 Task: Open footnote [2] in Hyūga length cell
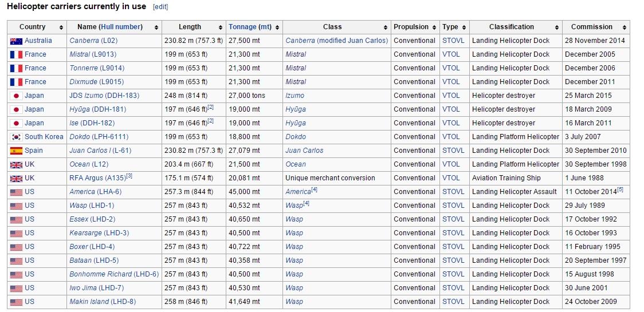211,107
